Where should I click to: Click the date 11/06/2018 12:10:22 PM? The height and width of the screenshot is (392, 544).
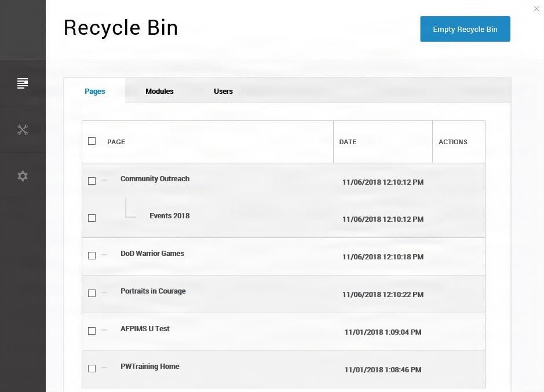383,295
